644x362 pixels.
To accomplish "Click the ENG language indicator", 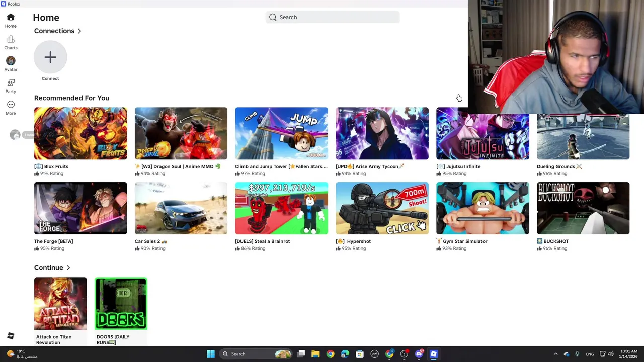I will (590, 354).
